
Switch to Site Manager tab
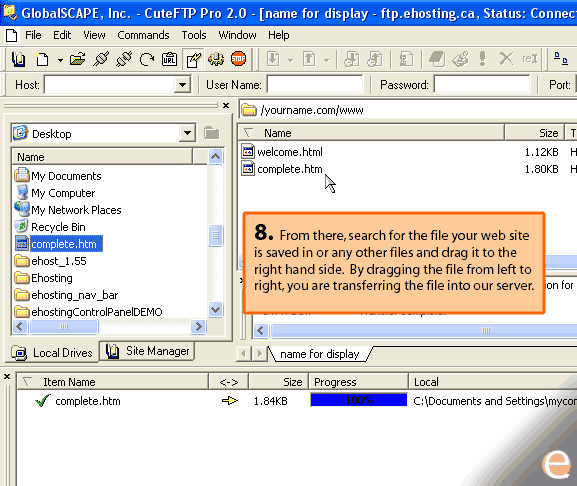click(148, 351)
